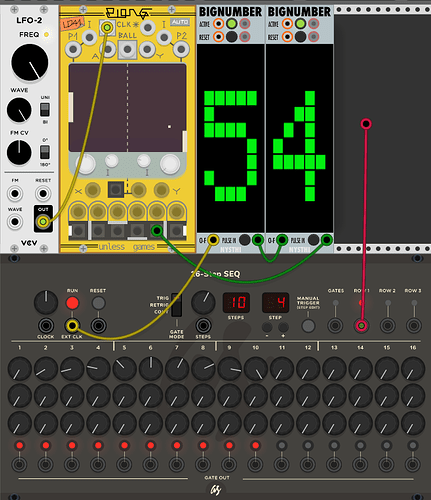Click the step 10 row 1 knob
Screen dimensions: 431x500
(x=255, y=369)
